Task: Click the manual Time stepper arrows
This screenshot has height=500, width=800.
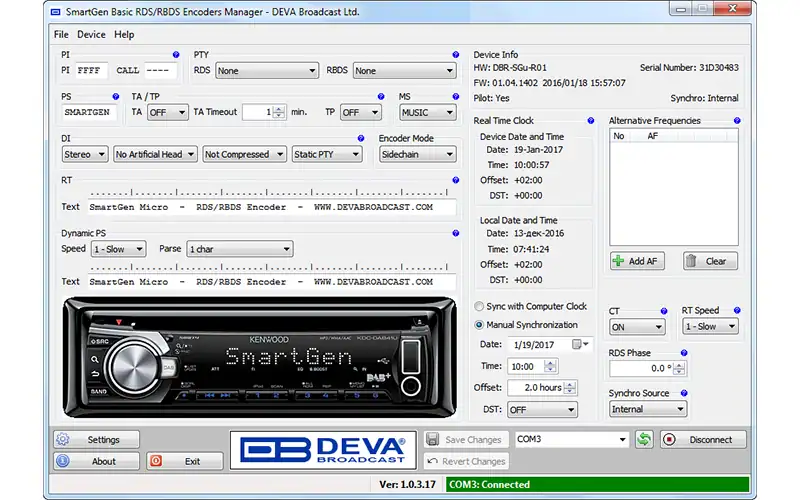Action: (x=549, y=366)
